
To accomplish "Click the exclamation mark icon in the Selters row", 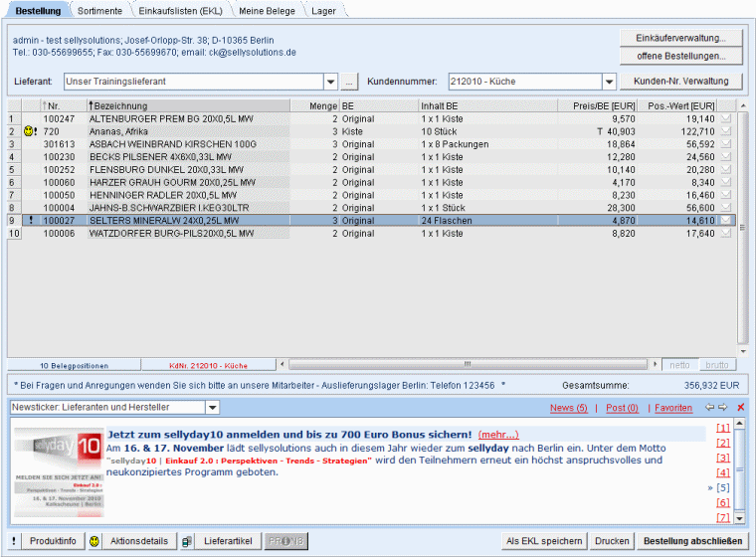I will click(x=31, y=220).
